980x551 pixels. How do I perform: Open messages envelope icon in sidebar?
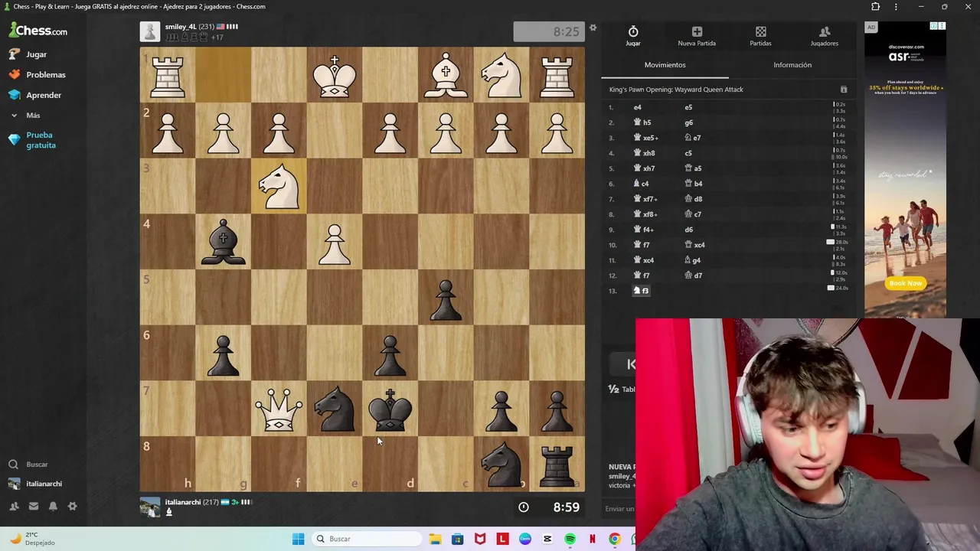(34, 506)
